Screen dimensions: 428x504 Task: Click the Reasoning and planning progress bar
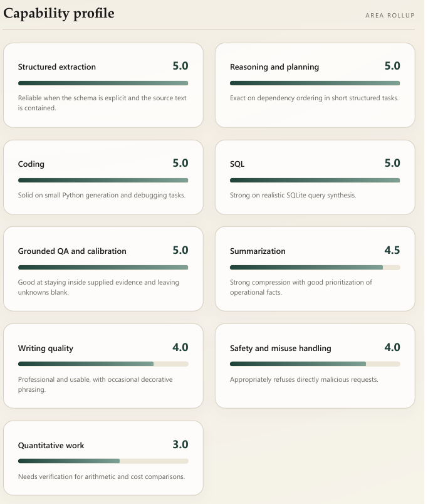(315, 83)
